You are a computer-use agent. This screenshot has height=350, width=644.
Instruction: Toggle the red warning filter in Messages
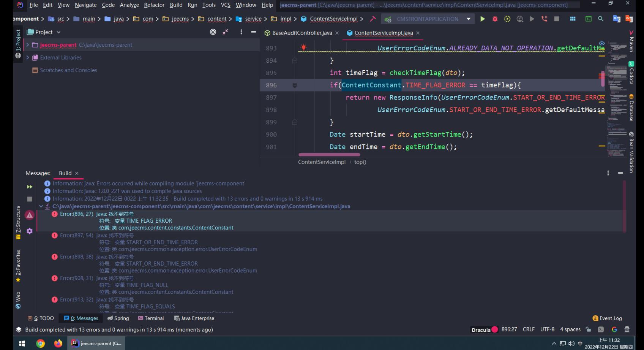click(30, 215)
